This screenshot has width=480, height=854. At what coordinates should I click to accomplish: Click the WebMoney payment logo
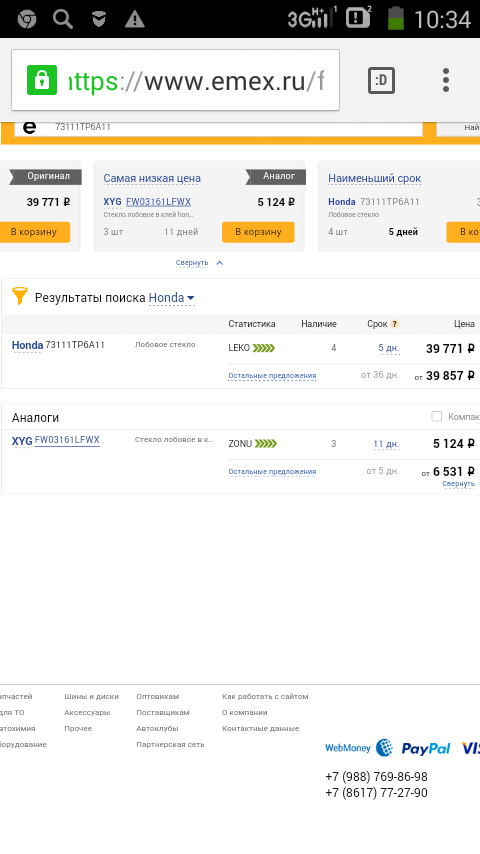(x=359, y=748)
